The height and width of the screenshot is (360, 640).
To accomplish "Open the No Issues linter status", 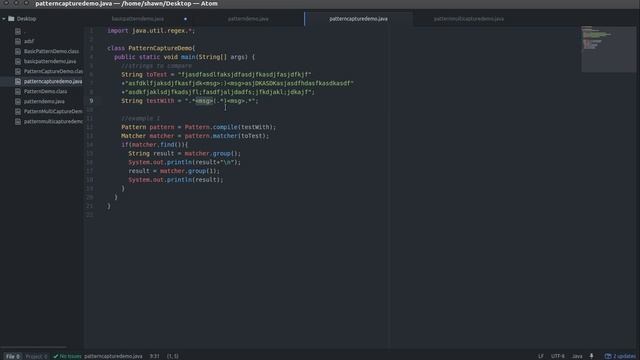I will tap(67, 356).
